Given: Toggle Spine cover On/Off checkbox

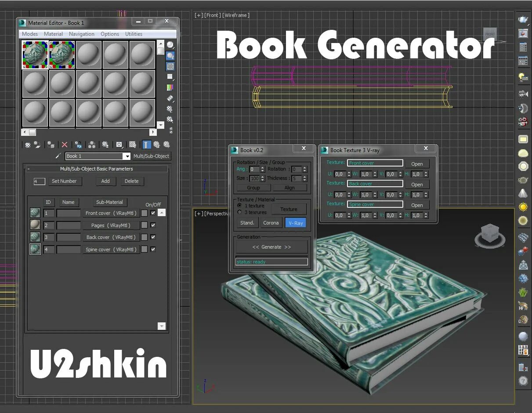Looking at the screenshot, I should [x=153, y=249].
